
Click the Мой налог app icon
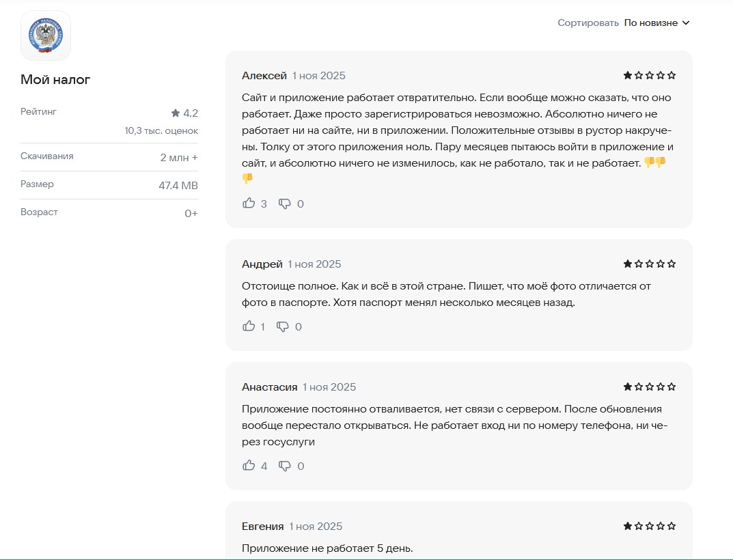tap(46, 36)
